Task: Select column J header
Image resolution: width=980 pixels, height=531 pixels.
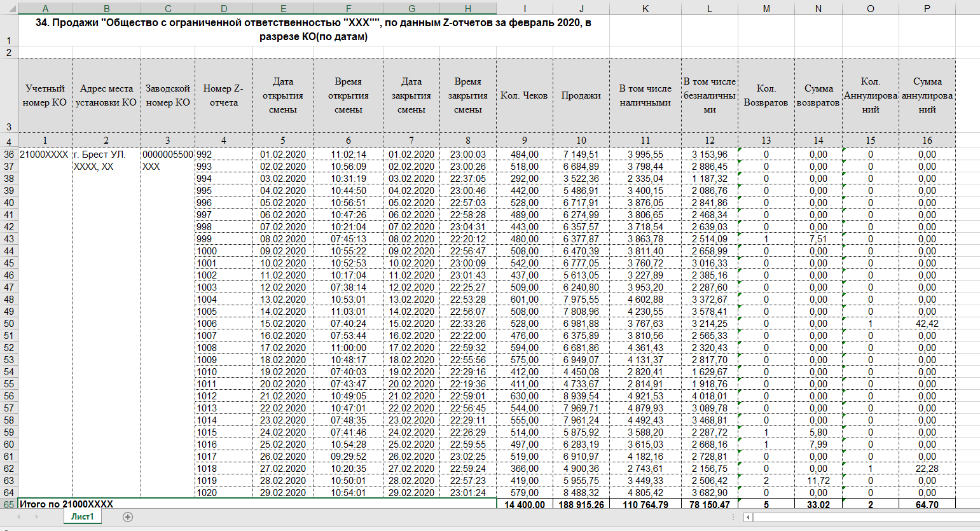Action: click(581, 9)
